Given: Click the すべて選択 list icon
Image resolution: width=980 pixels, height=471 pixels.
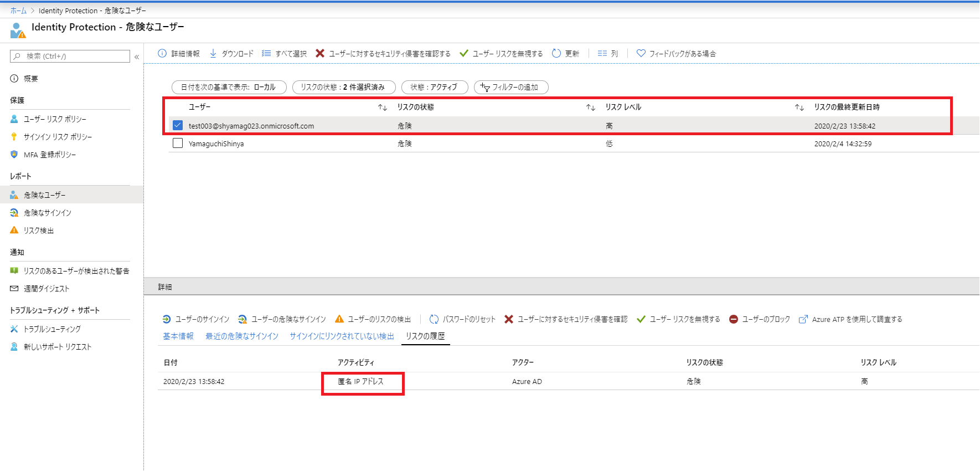Looking at the screenshot, I should 266,54.
